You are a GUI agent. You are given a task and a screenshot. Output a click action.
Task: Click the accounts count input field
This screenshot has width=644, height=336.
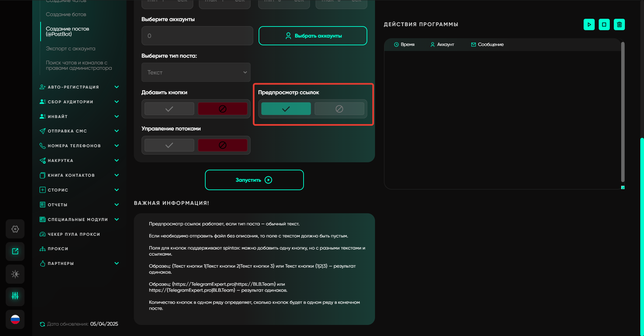pyautogui.click(x=197, y=36)
